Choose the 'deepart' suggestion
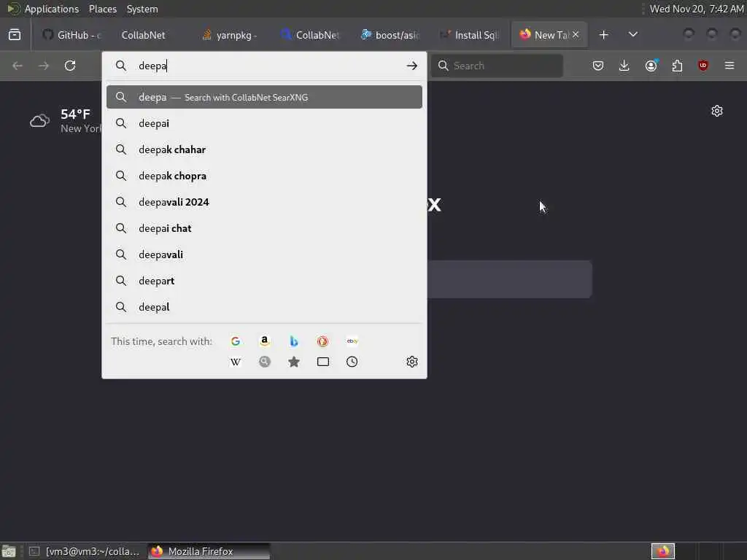Viewport: 747px width, 560px height. coord(264,281)
